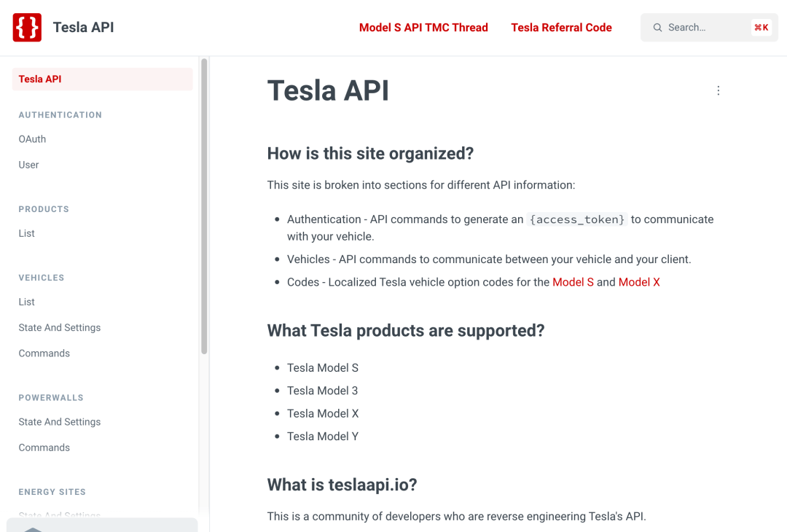
Task: Open List under Products section
Action: coord(27,233)
